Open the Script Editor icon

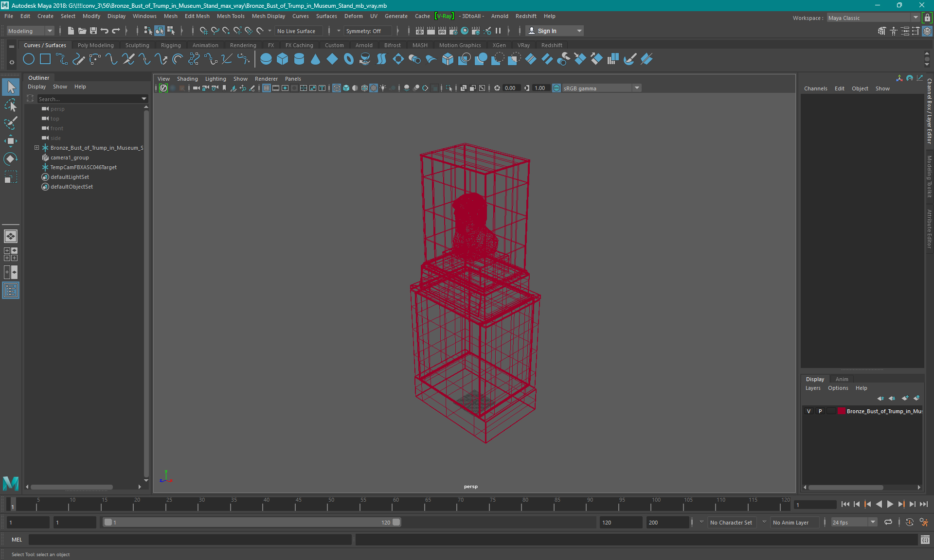click(x=925, y=540)
